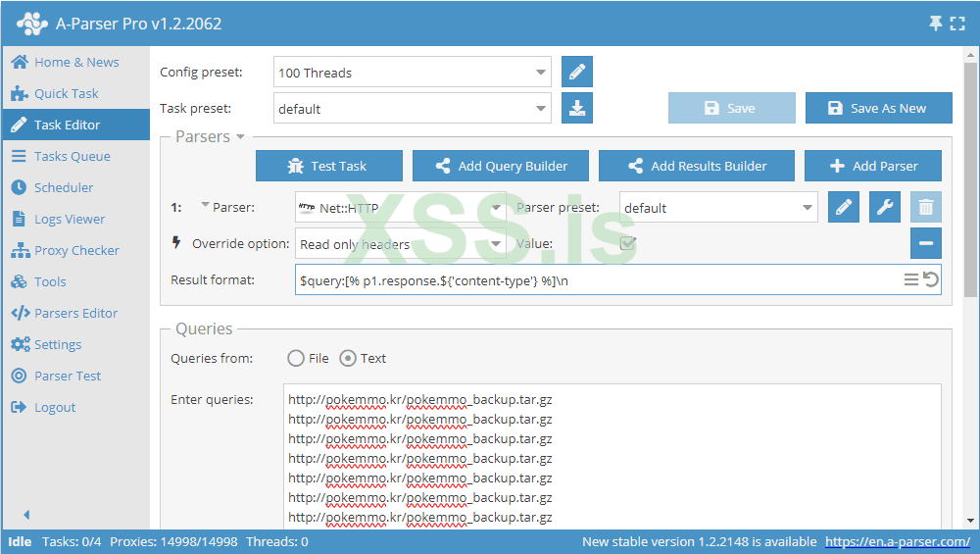The image size is (980, 554).
Task: Click the vertical scrollbar thumb
Action: [x=970, y=181]
